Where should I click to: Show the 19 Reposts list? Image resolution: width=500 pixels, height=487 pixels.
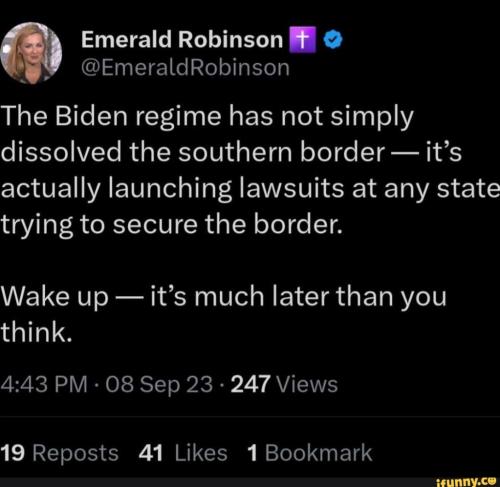pyautogui.click(x=60, y=453)
